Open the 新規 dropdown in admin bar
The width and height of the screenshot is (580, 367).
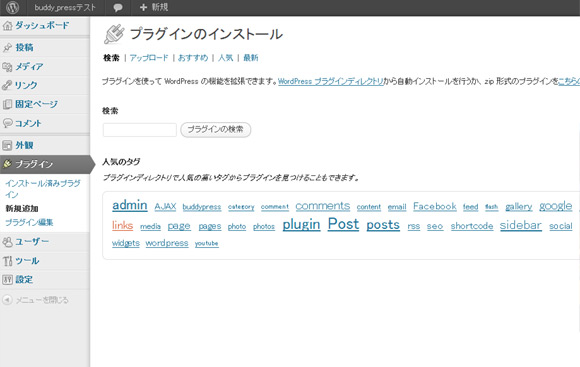160,7
